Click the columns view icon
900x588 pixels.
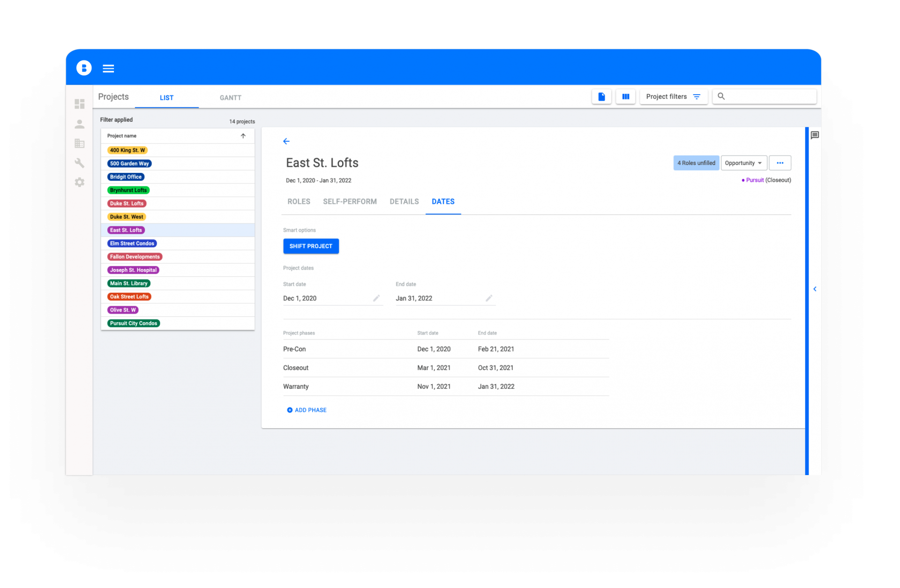click(625, 97)
